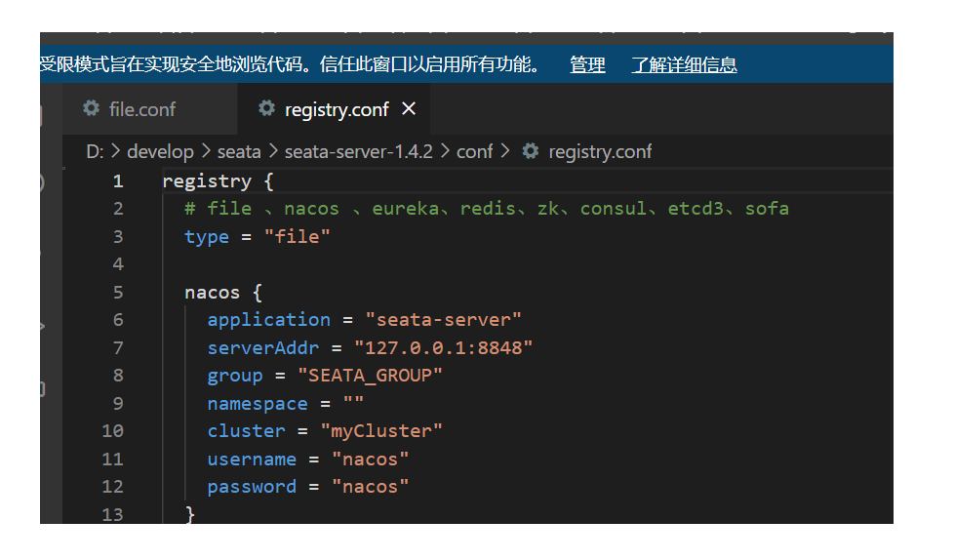Image resolution: width=955 pixels, height=560 pixels.
Task: Click 'nacos {' on line 5
Action: coord(223,293)
